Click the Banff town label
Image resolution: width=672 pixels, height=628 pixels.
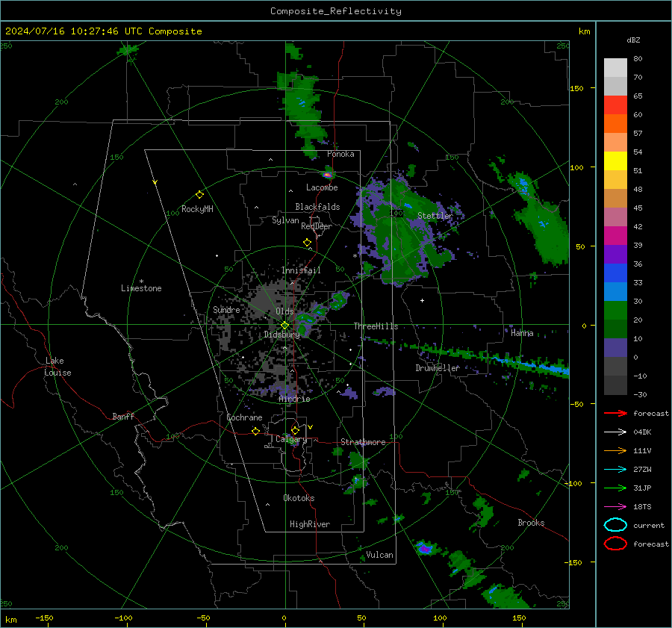click(123, 416)
